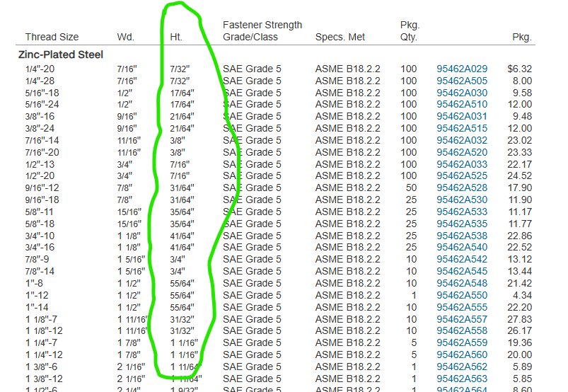Click part number 95462A560
This screenshot has width=568, height=392.
click(462, 354)
